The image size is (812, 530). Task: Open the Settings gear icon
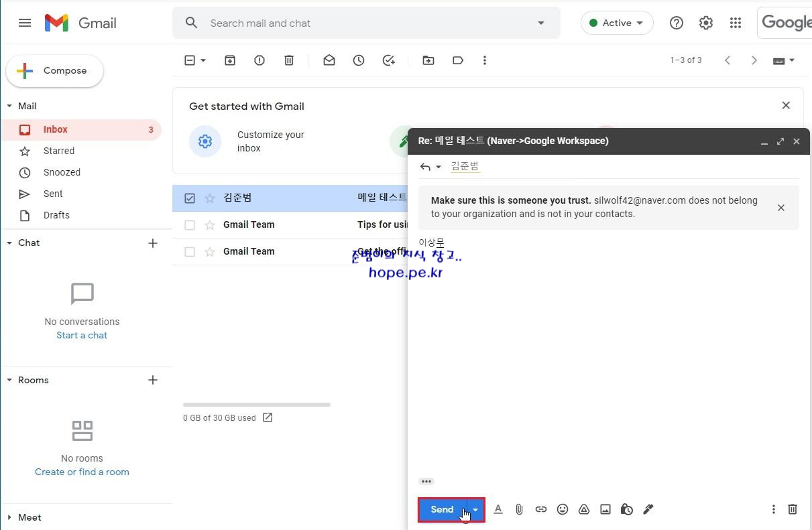click(706, 23)
